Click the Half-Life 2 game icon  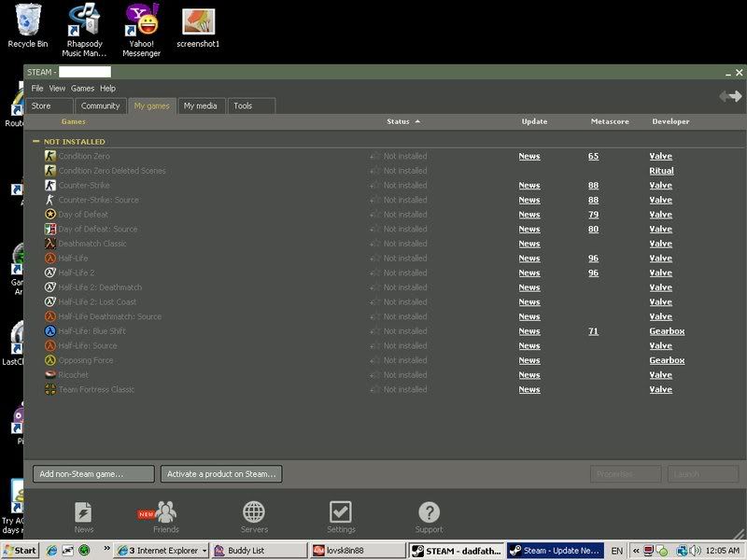tap(50, 273)
